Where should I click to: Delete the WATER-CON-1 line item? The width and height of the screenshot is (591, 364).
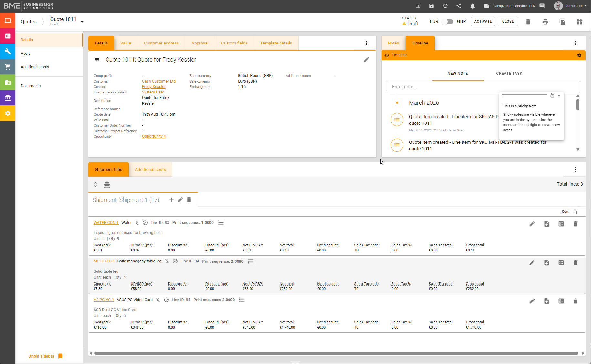pyautogui.click(x=575, y=224)
